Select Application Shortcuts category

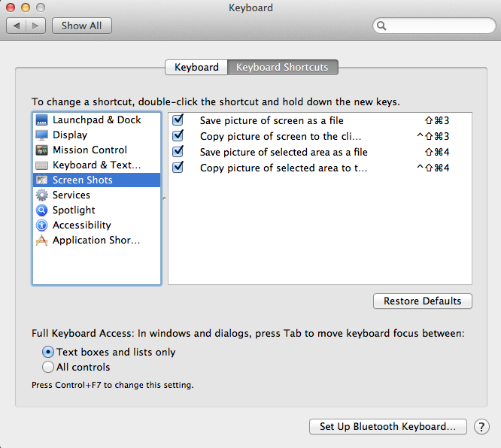[96, 240]
